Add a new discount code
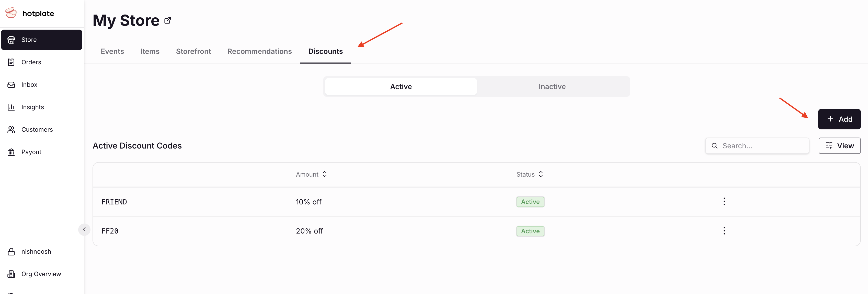Viewport: 868px width, 294px height. (x=839, y=119)
